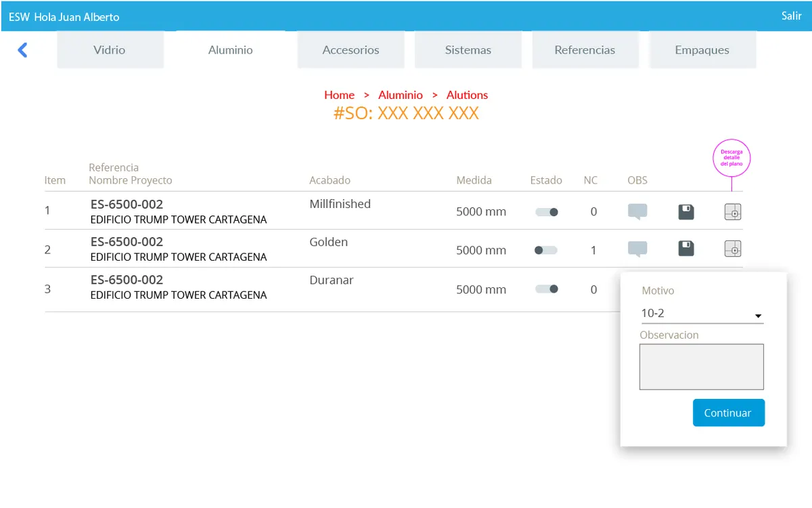Click the Item column header
Viewport: 812px width, 508px height.
tap(55, 180)
